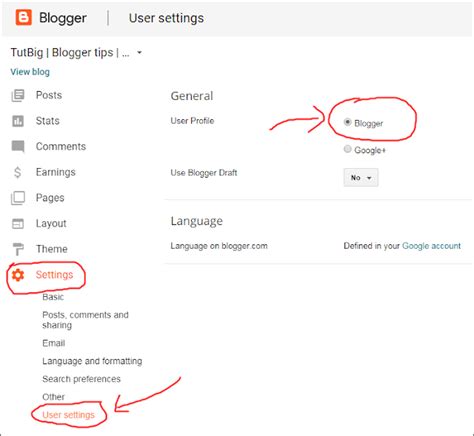The width and height of the screenshot is (474, 436).
Task: Open Email settings submenu item
Action: coord(53,343)
